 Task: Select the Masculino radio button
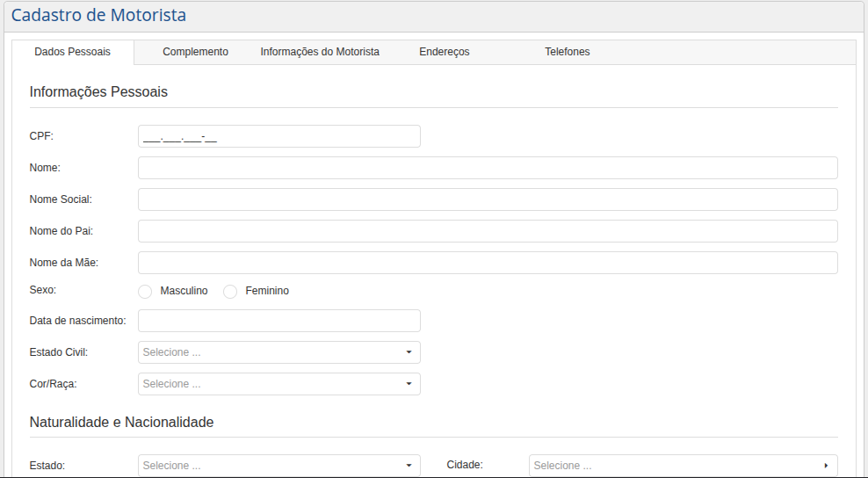[x=145, y=292]
